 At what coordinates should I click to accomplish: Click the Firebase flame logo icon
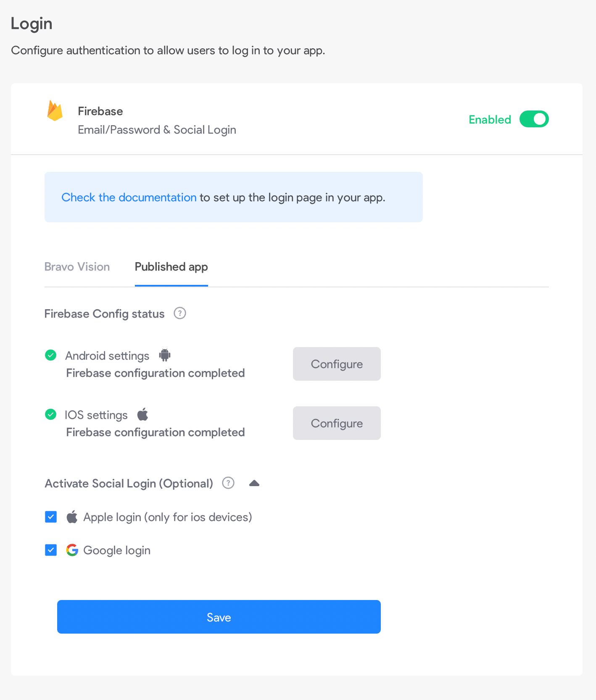tap(55, 111)
